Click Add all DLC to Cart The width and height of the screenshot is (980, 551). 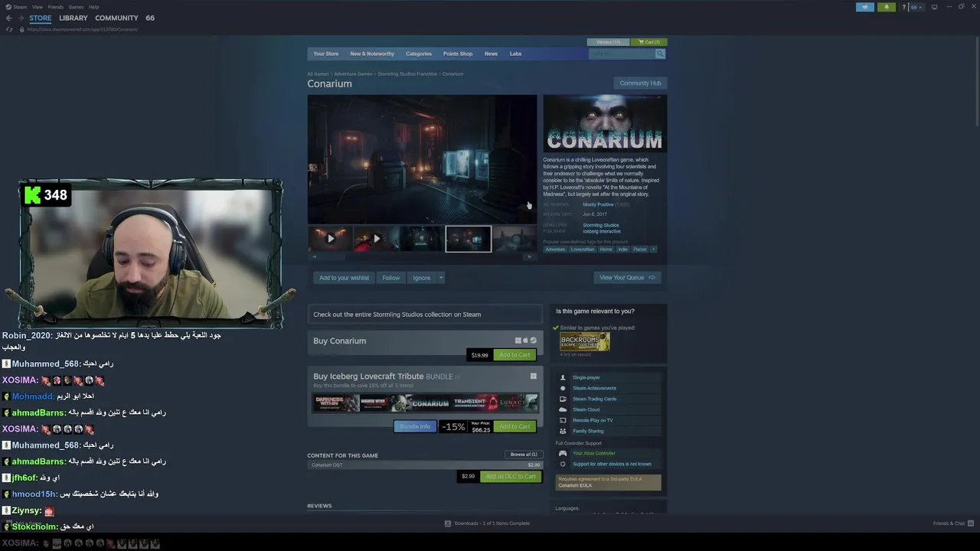[511, 476]
